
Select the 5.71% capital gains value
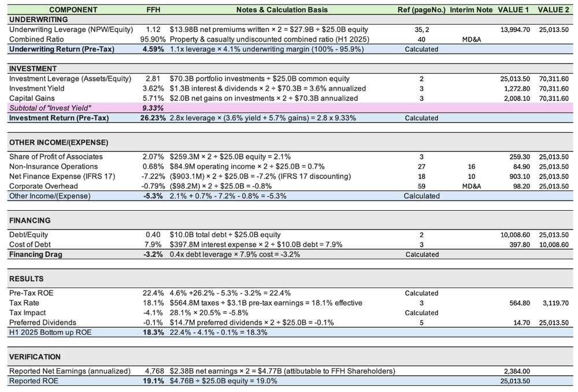click(153, 98)
